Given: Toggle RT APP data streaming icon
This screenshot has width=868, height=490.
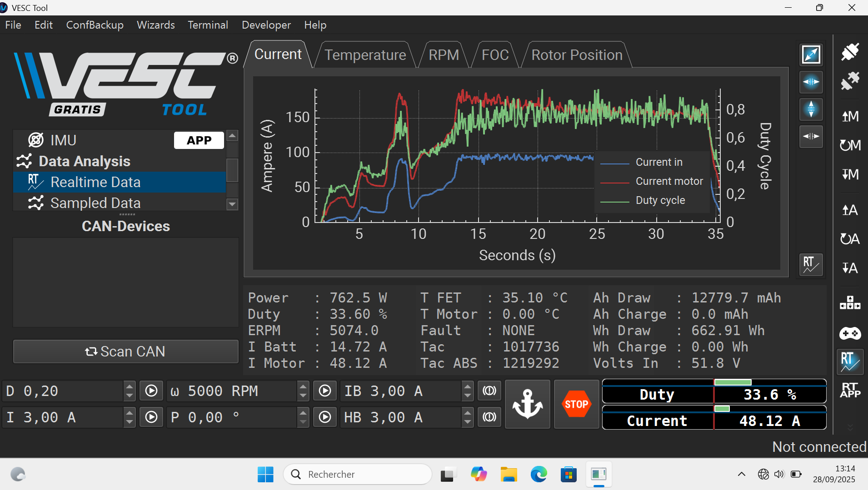Looking at the screenshot, I should (x=850, y=390).
